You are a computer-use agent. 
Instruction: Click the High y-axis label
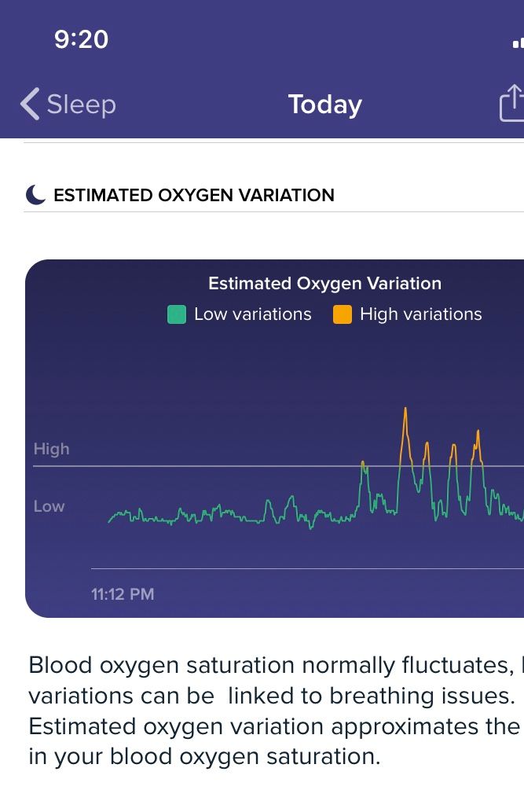tap(51, 449)
